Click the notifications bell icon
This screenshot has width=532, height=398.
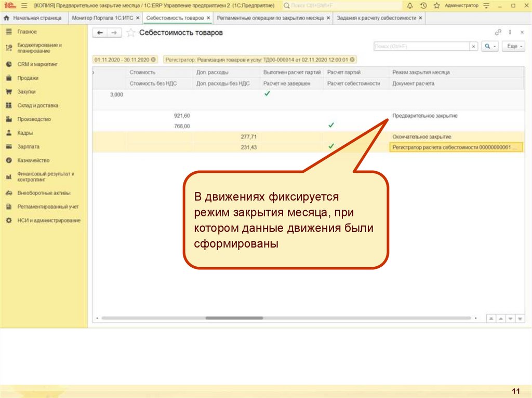(x=410, y=6)
